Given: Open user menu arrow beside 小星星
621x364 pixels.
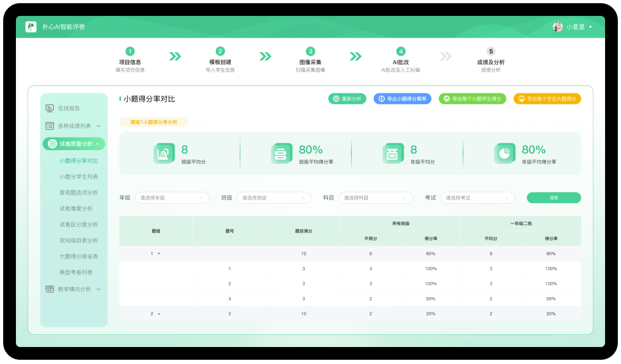Looking at the screenshot, I should 590,27.
